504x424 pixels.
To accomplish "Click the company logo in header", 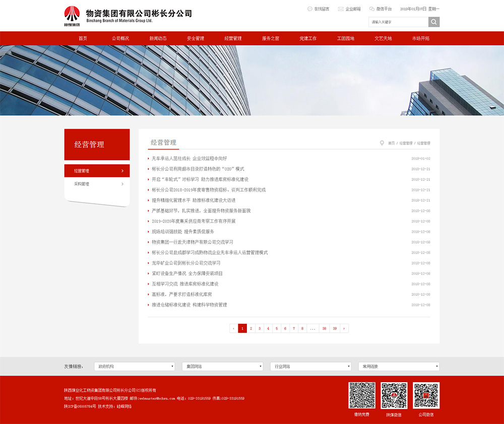I will [x=72, y=15].
